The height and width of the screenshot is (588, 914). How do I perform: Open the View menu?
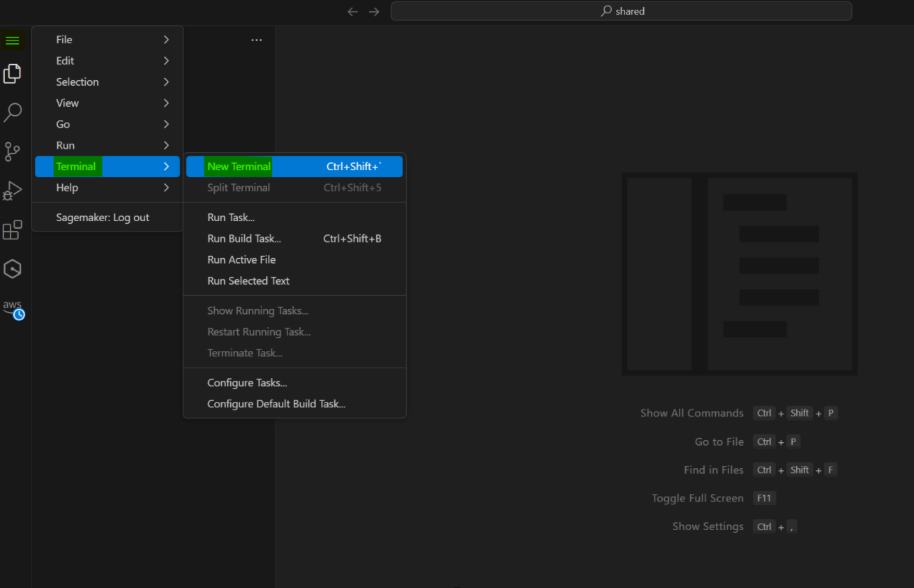(x=107, y=103)
